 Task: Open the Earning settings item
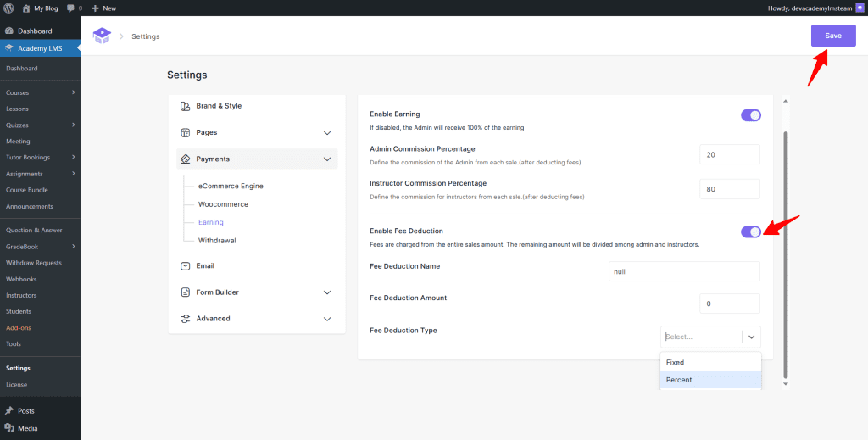click(211, 222)
